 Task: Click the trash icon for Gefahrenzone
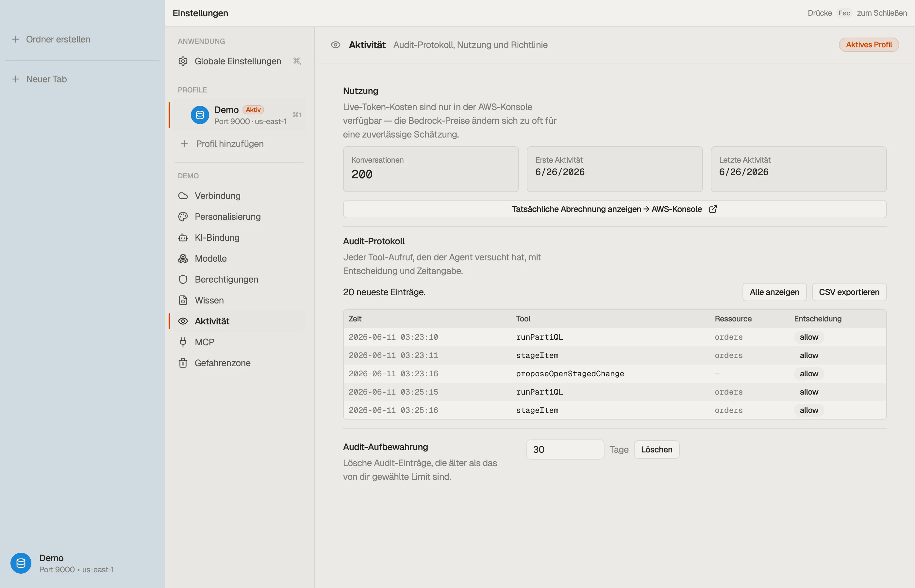pyautogui.click(x=183, y=363)
